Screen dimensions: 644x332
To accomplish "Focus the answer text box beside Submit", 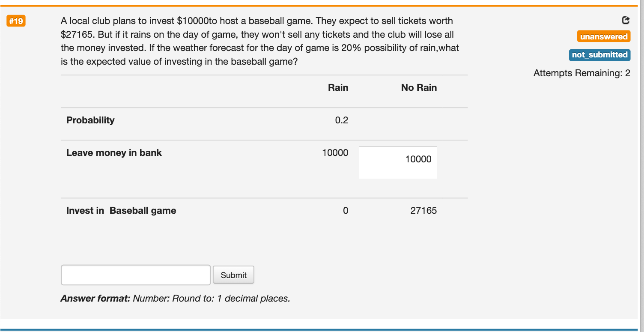I will (x=136, y=275).
